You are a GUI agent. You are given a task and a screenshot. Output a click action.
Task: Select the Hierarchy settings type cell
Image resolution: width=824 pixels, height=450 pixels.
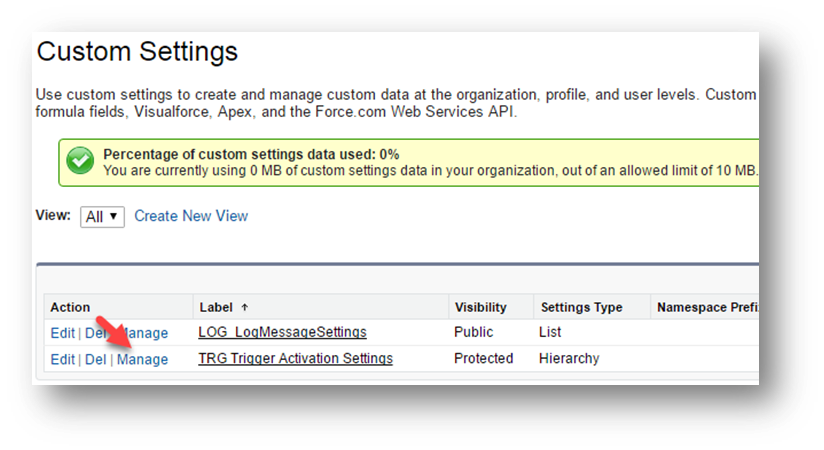pyautogui.click(x=571, y=358)
